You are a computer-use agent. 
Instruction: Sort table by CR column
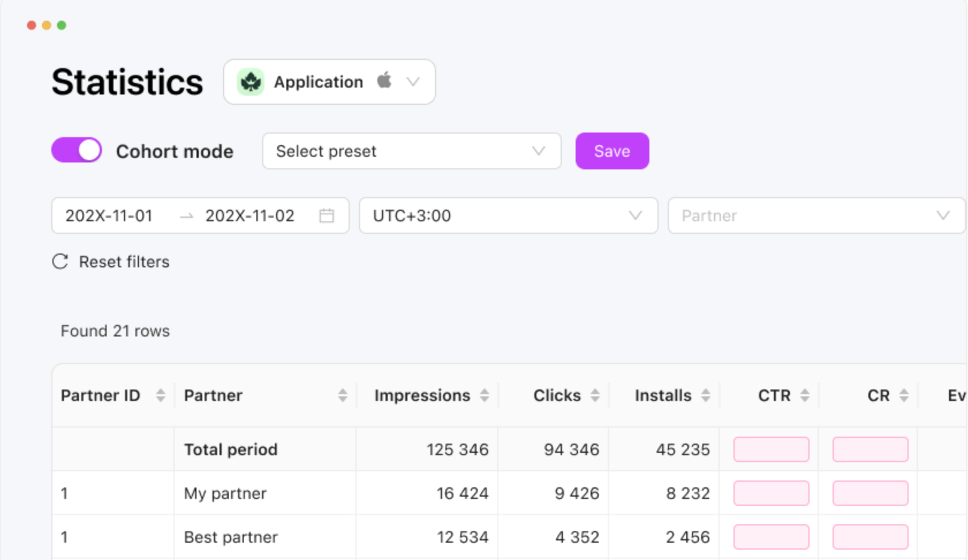(904, 395)
